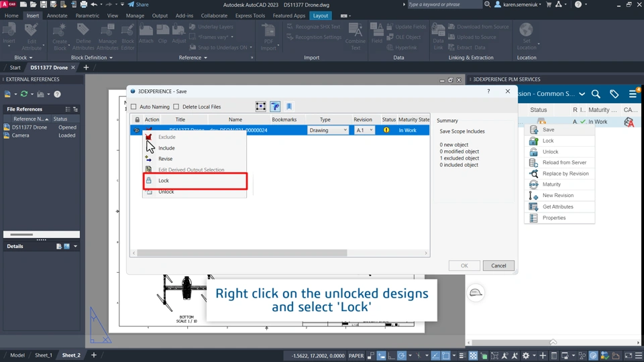Viewport: 644px width, 362px height.
Task: Click the Attach DWG icon in External References
Action: pos(7,94)
